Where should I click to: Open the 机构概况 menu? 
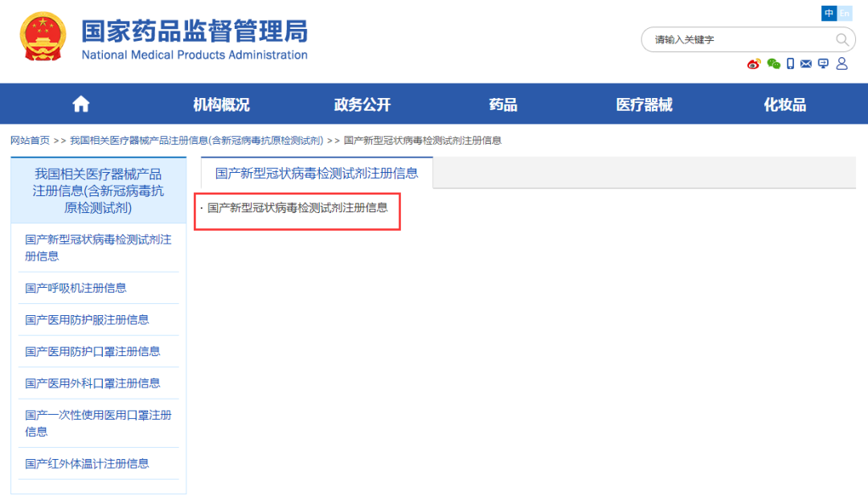pos(222,105)
